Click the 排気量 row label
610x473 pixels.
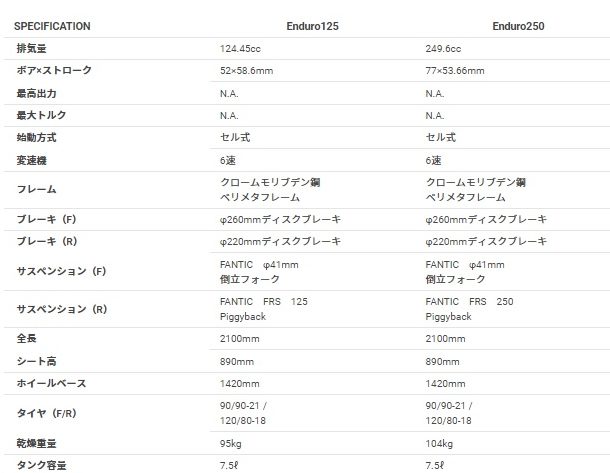[x=31, y=48]
